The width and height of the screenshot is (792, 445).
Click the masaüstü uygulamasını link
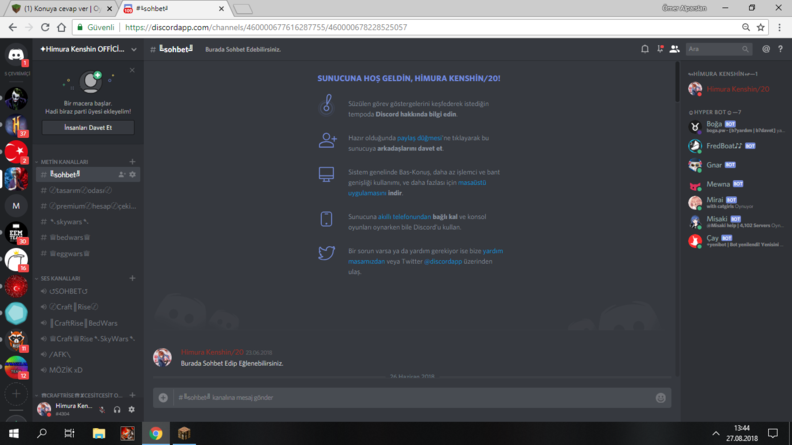point(417,188)
